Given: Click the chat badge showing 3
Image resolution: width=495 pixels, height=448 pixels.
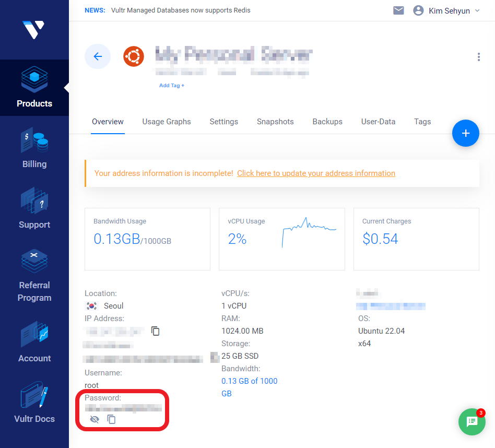Looking at the screenshot, I should click(x=480, y=412).
